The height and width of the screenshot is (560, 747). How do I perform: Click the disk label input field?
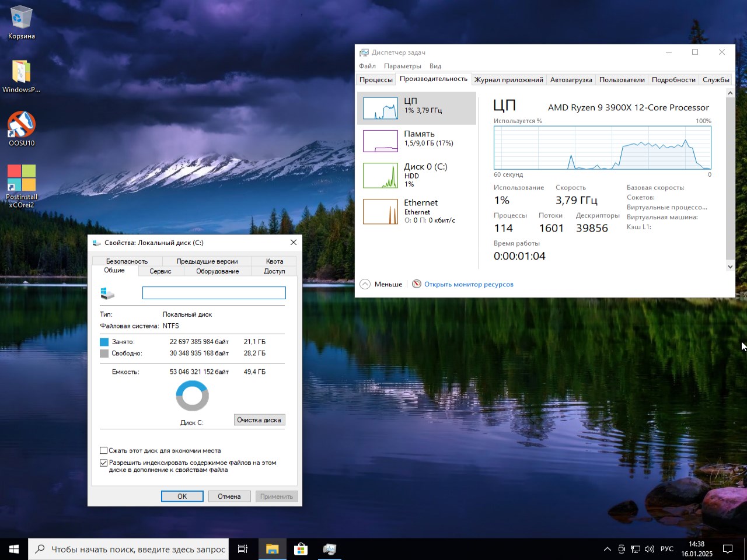pos(214,293)
